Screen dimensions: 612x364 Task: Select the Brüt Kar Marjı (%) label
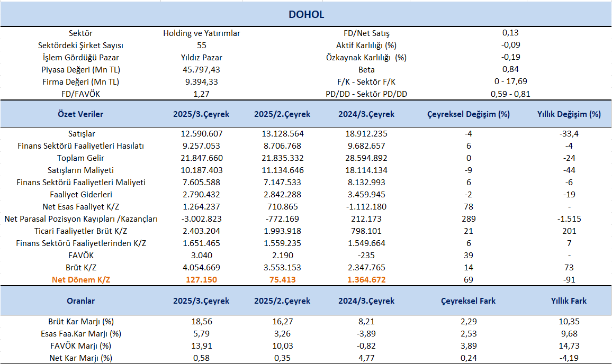tap(81, 322)
